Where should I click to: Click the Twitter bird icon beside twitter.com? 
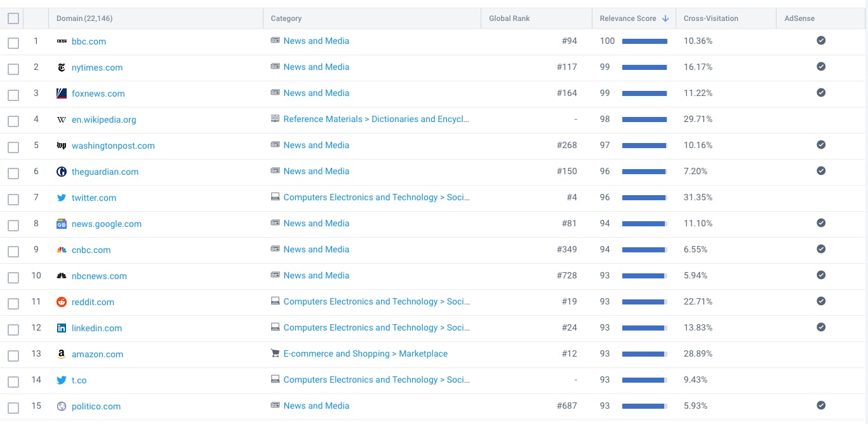(x=62, y=198)
